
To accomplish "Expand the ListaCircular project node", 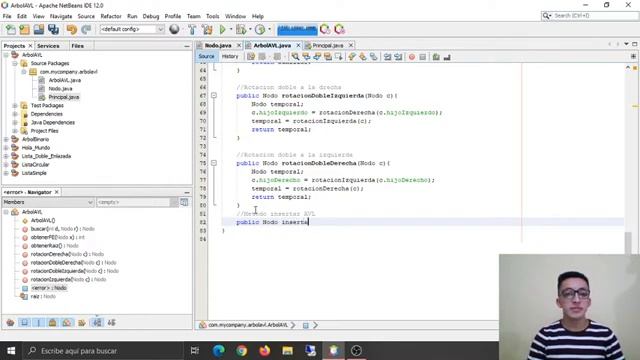I will coord(6,164).
